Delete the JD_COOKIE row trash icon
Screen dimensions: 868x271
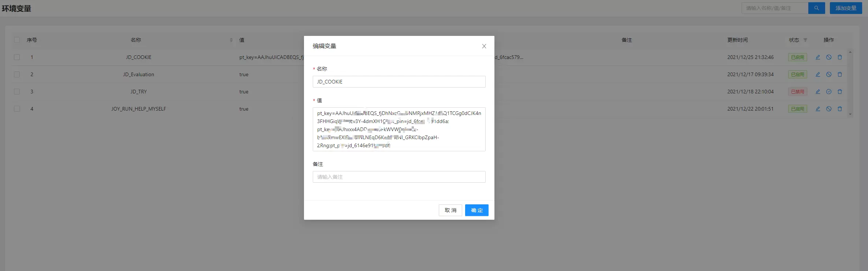pos(840,57)
